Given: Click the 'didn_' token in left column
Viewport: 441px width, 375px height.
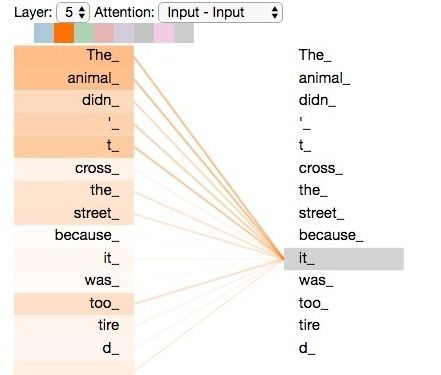Looking at the screenshot, I should tap(74, 101).
